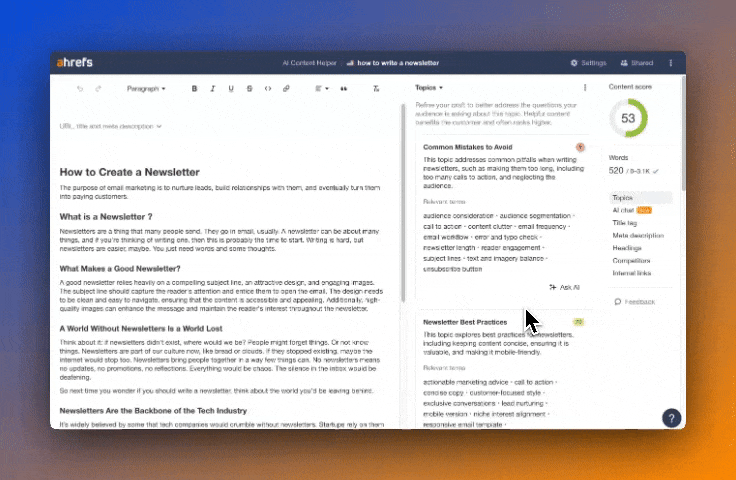
Task: Toggle bold formatting
Action: coord(194,88)
